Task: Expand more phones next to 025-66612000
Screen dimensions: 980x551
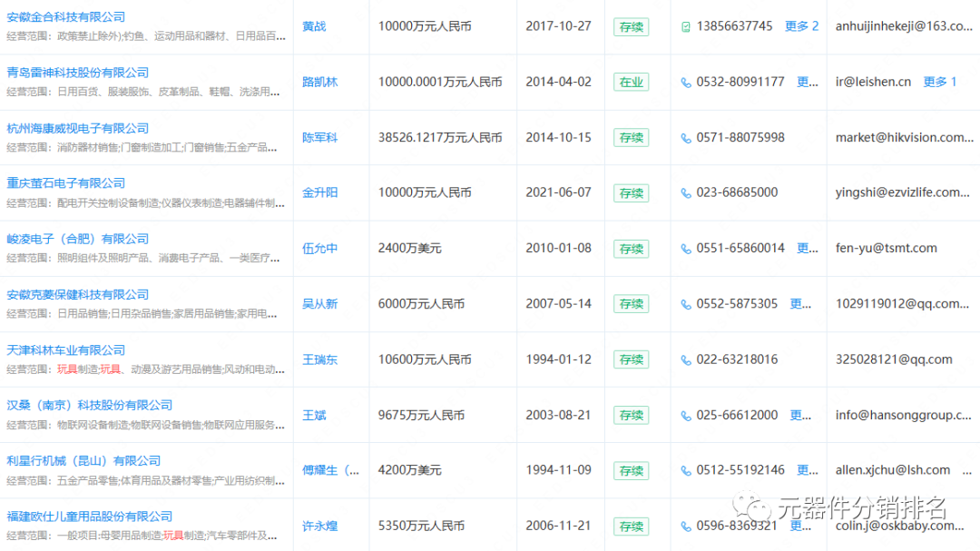Action: pos(800,415)
